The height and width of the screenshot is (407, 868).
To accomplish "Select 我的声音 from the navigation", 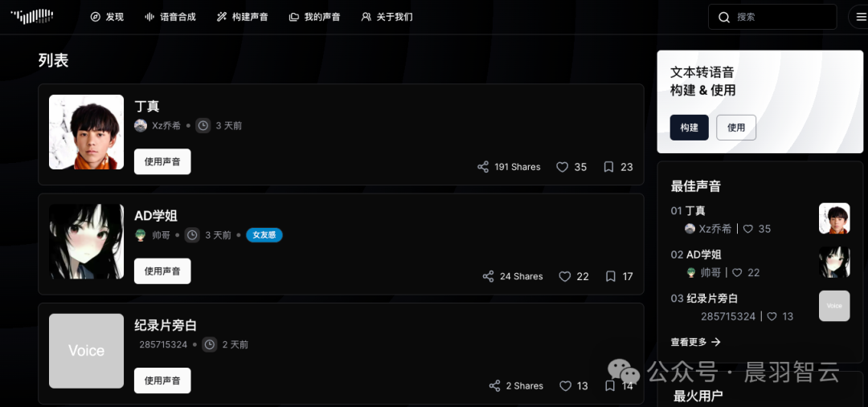I will (x=314, y=17).
